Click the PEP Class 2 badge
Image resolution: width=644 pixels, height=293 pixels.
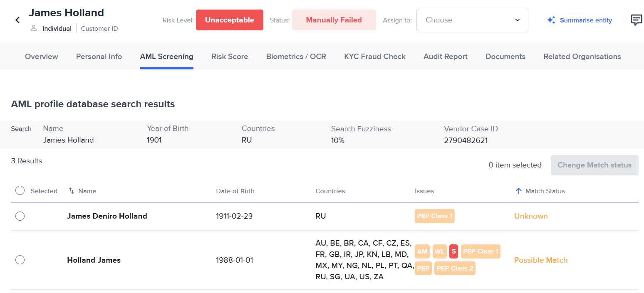(455, 268)
